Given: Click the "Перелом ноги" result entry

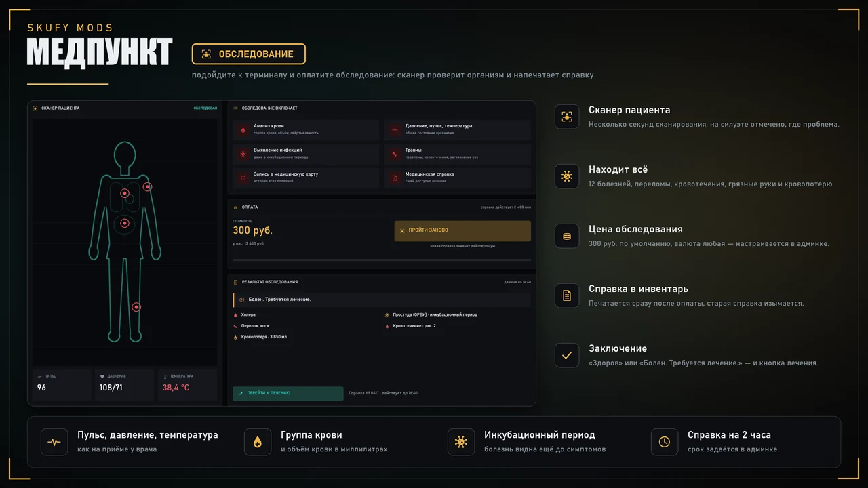Looking at the screenshot, I should click(251, 326).
